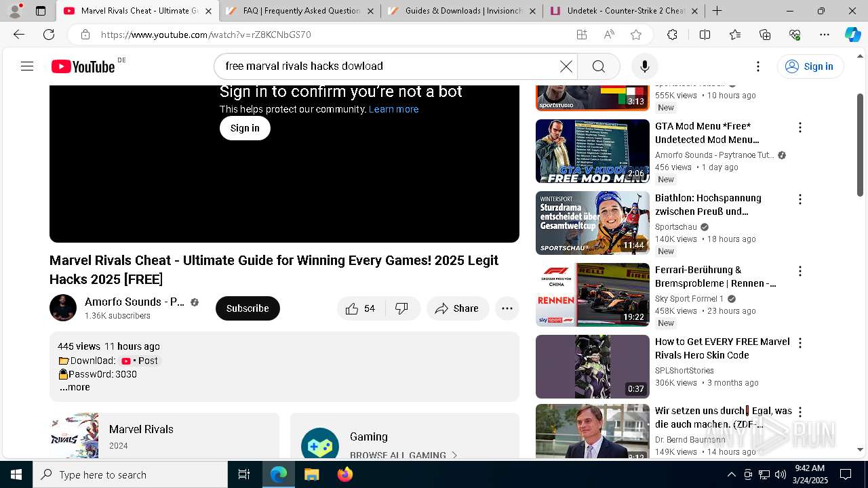868x488 pixels.
Task: Open Edge favorites list
Action: coord(735,35)
